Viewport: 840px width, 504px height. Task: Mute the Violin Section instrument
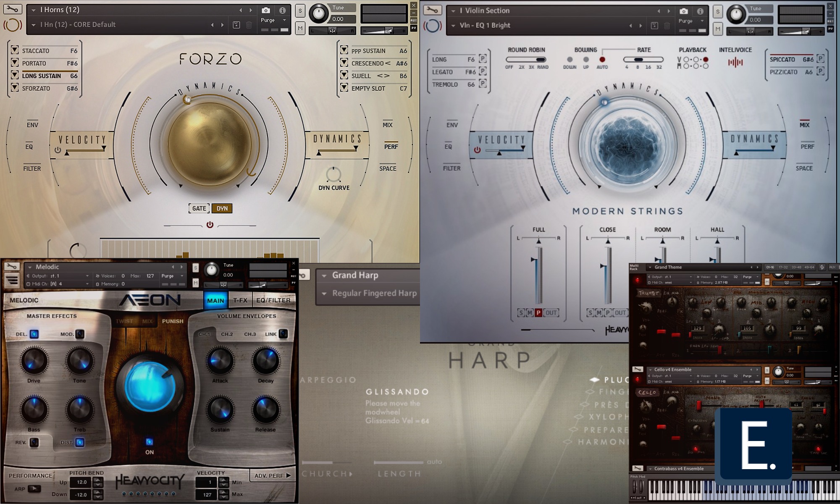click(718, 29)
